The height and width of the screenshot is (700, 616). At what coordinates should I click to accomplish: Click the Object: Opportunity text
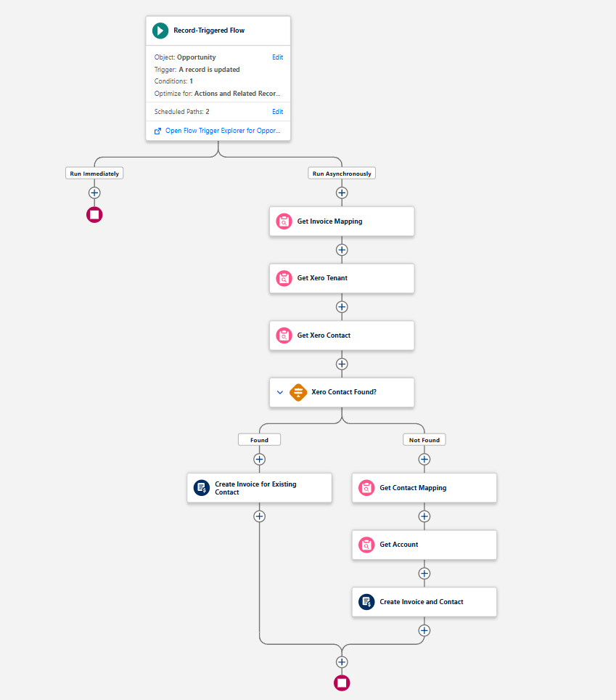pos(185,57)
